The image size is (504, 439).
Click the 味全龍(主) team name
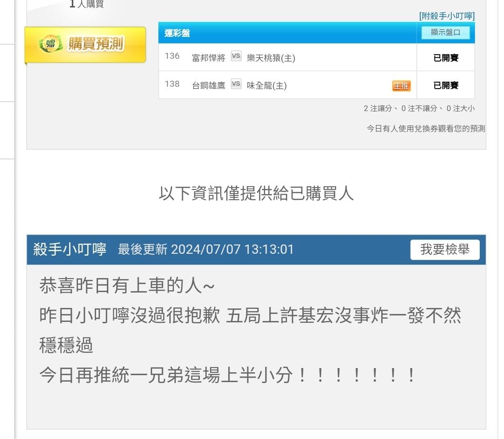tap(266, 85)
